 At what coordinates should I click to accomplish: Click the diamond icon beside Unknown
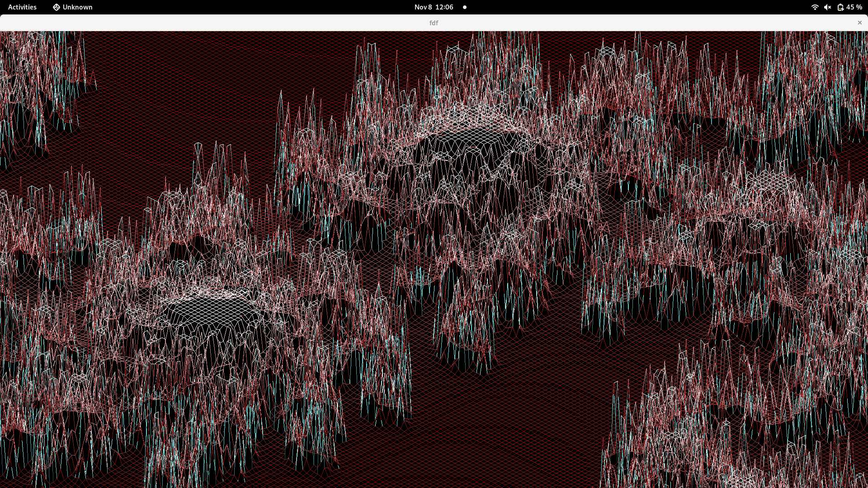pyautogui.click(x=57, y=7)
